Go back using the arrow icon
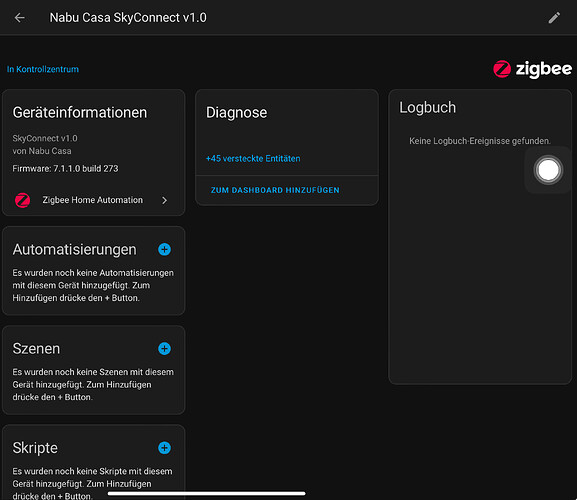Image resolution: width=577 pixels, height=500 pixels. click(20, 18)
